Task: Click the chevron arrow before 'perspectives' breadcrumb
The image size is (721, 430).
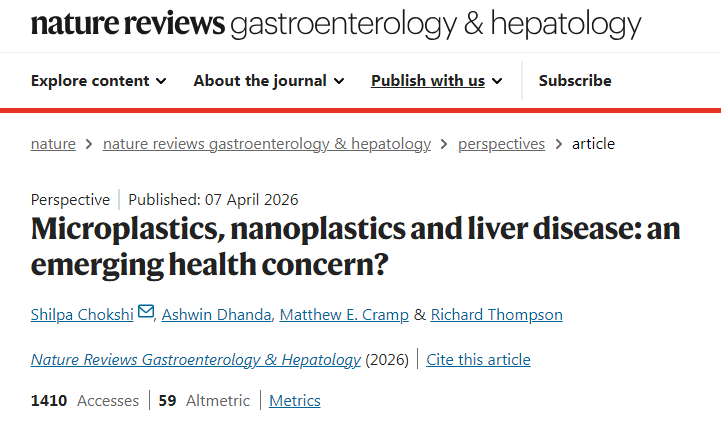Action: coord(444,144)
